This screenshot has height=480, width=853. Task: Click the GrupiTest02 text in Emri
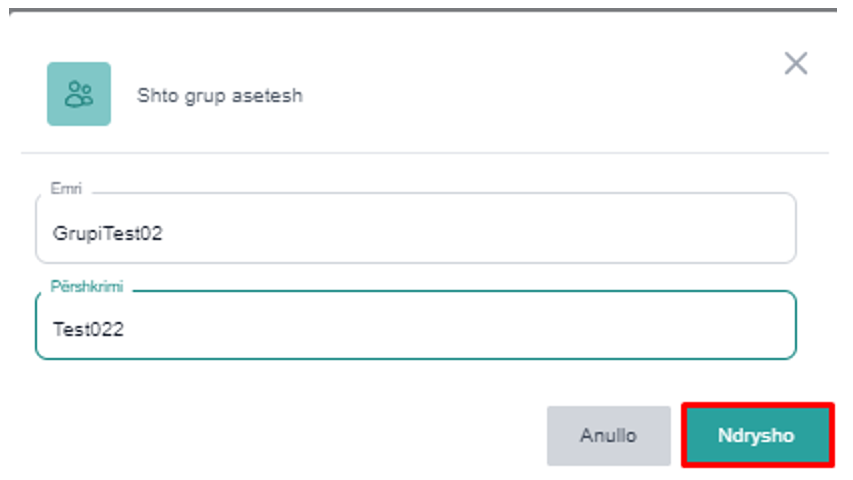107,233
